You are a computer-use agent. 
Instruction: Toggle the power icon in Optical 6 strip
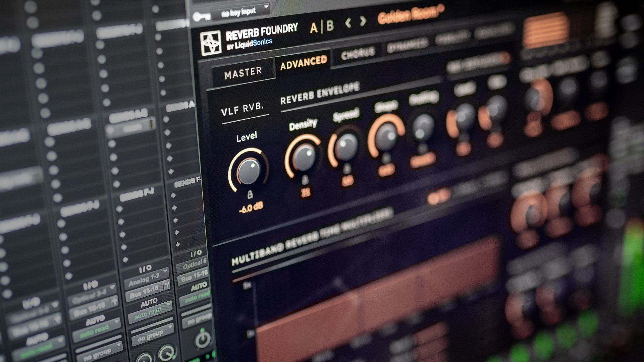tap(203, 339)
